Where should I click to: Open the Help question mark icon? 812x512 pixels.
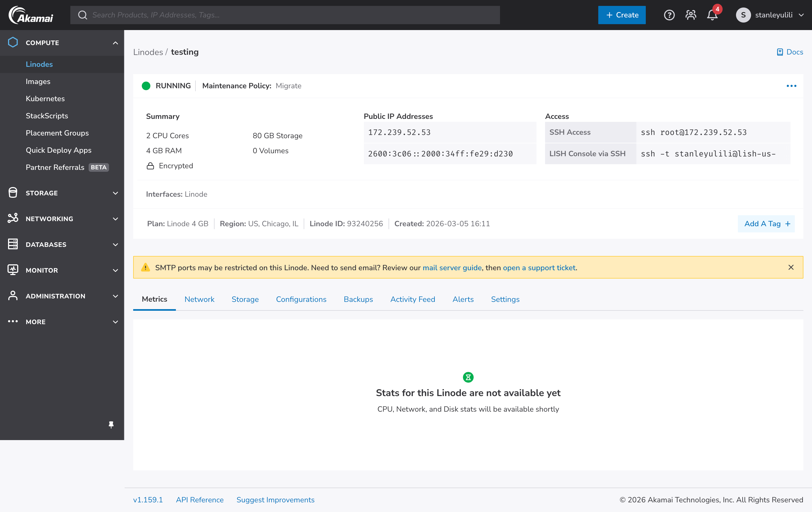(x=669, y=15)
